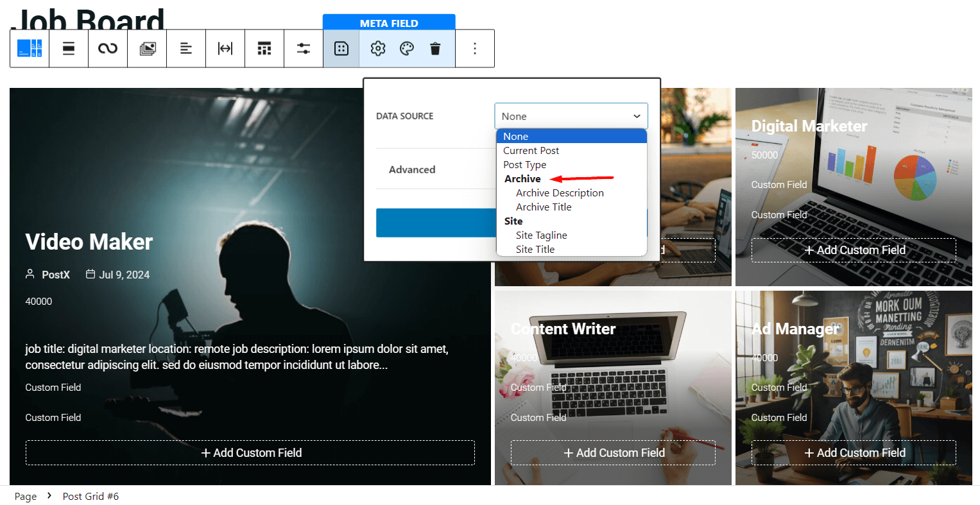The width and height of the screenshot is (980, 505).
Task: Click Post Grid #6 in the breadcrumb
Action: coord(90,495)
